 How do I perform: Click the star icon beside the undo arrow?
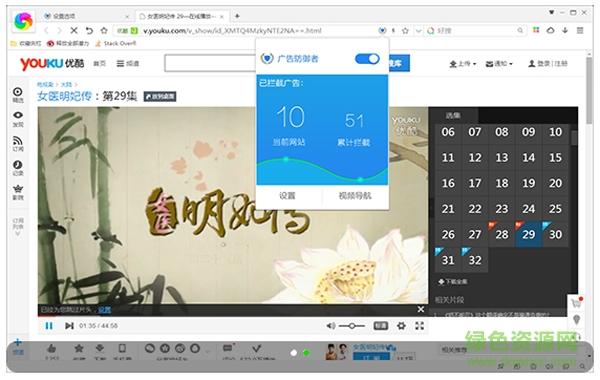[104, 31]
